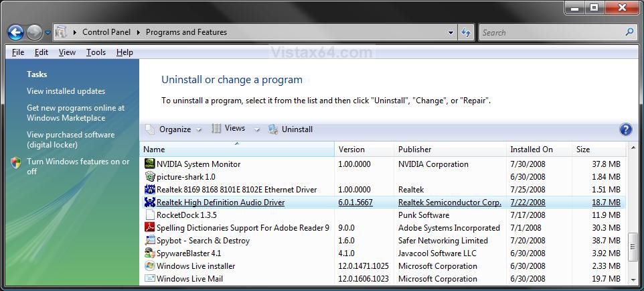Viewport: 644px width, 291px height.
Task: Select Programs and Features breadcrumb segment
Action: [187, 32]
